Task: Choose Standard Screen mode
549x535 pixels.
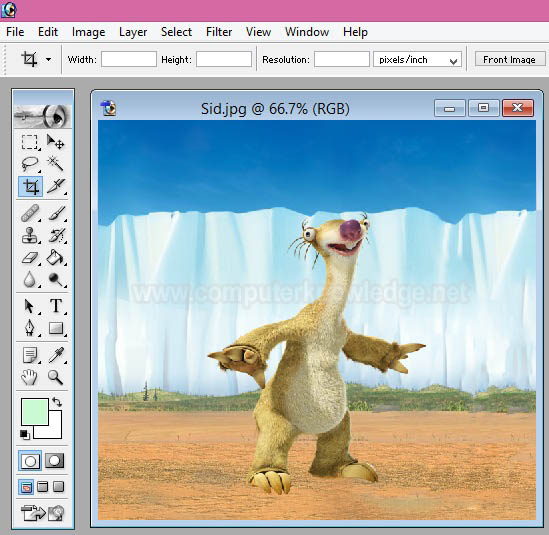Action: click(26, 487)
